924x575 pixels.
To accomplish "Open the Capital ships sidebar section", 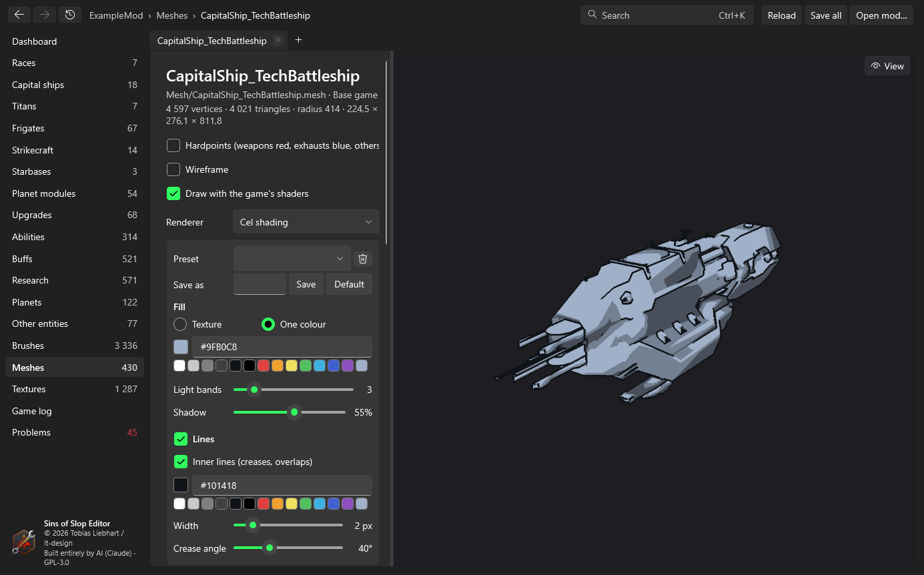I will click(x=74, y=85).
